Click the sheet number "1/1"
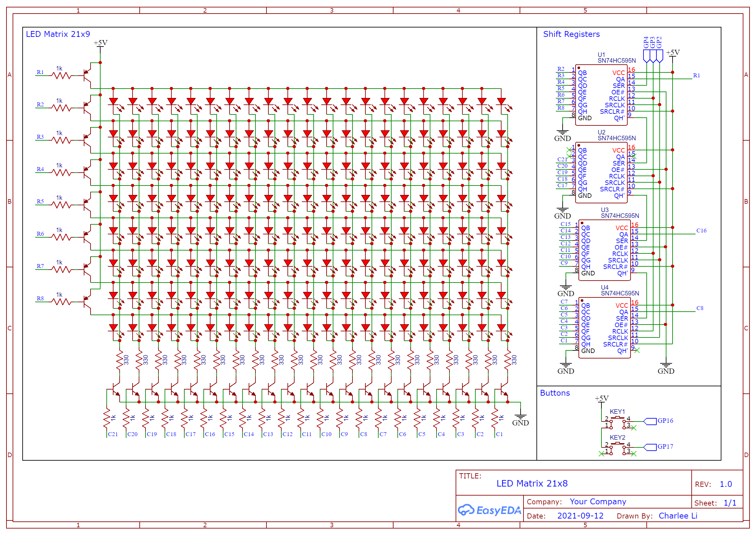This screenshot has height=535, width=756. 730,503
